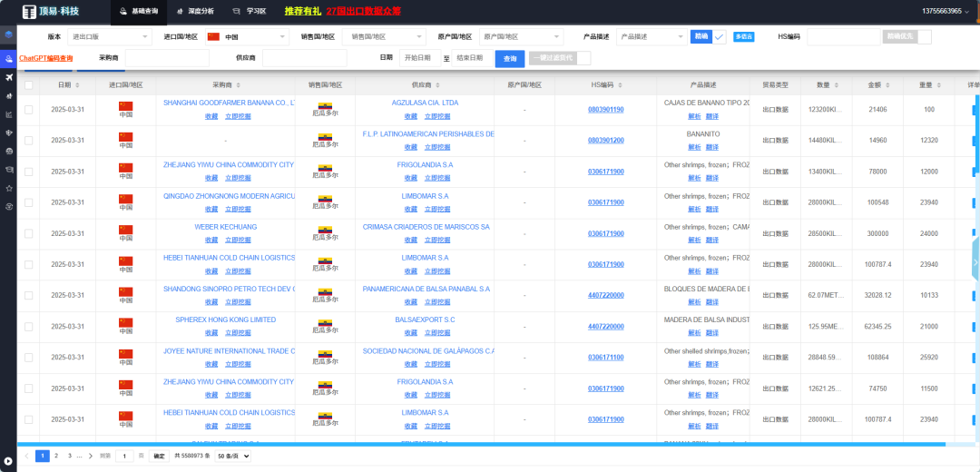This screenshot has height=472, width=980.
Task: Click 立即挖掘 under AGZULASA CIA. LTDA
Action: point(436,116)
